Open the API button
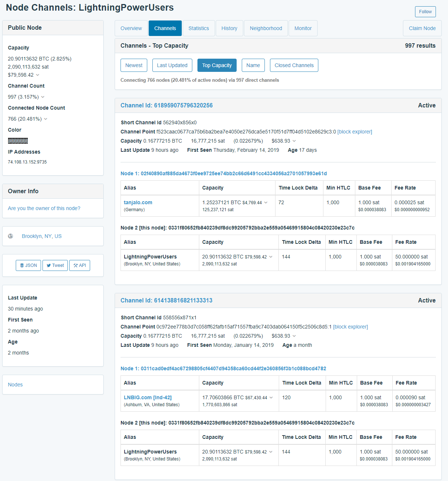The image size is (448, 481). coord(79,265)
